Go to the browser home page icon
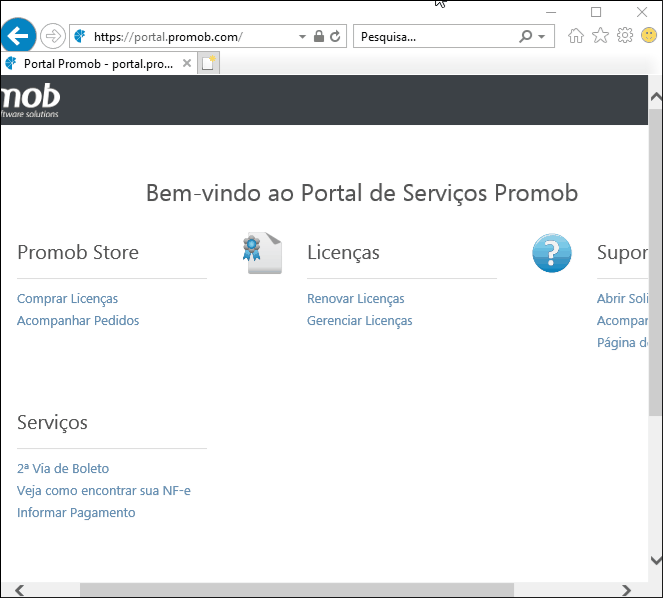 click(x=576, y=36)
